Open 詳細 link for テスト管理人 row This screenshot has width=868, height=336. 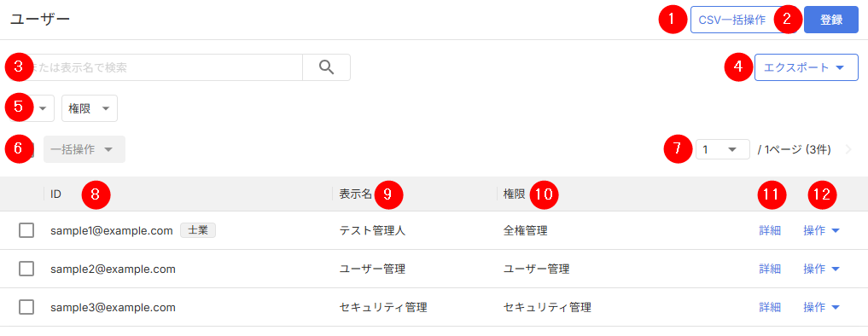click(770, 230)
